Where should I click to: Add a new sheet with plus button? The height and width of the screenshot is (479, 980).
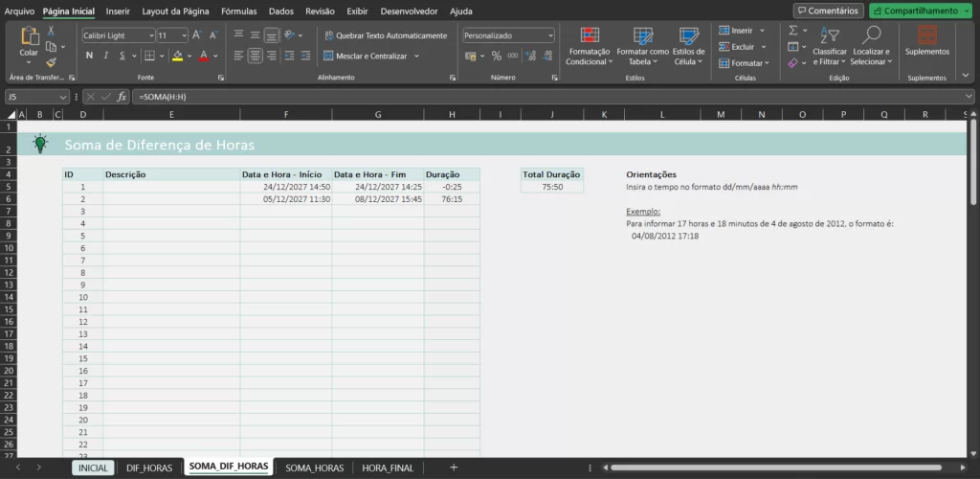454,468
